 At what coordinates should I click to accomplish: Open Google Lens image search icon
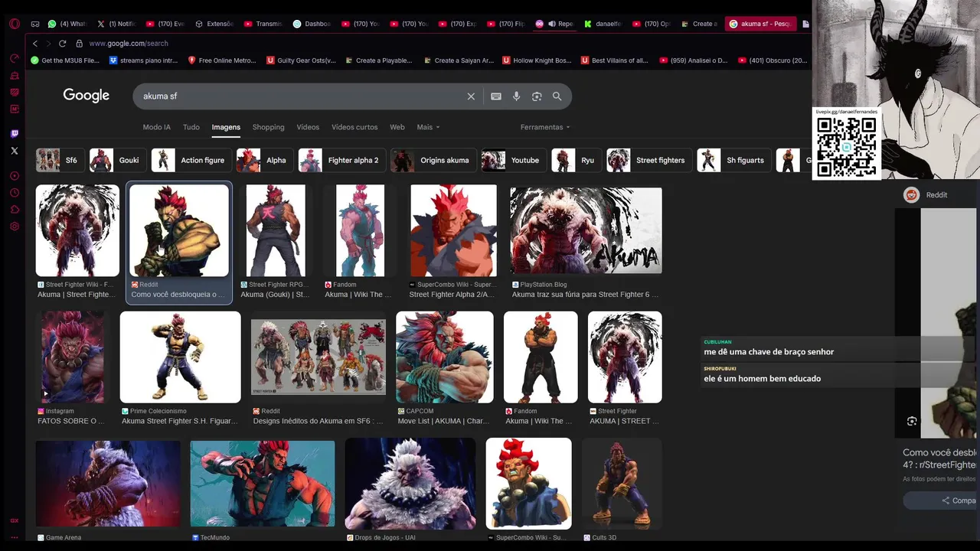click(537, 96)
